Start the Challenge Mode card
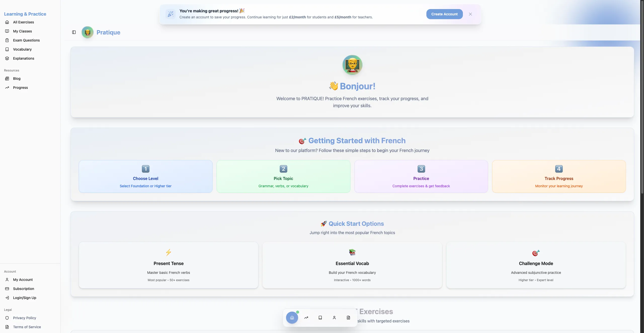Image resolution: width=644 pixels, height=333 pixels. pos(536,265)
